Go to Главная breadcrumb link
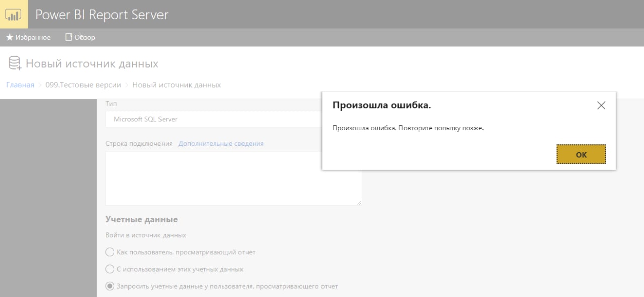The image size is (644, 297). pos(20,85)
